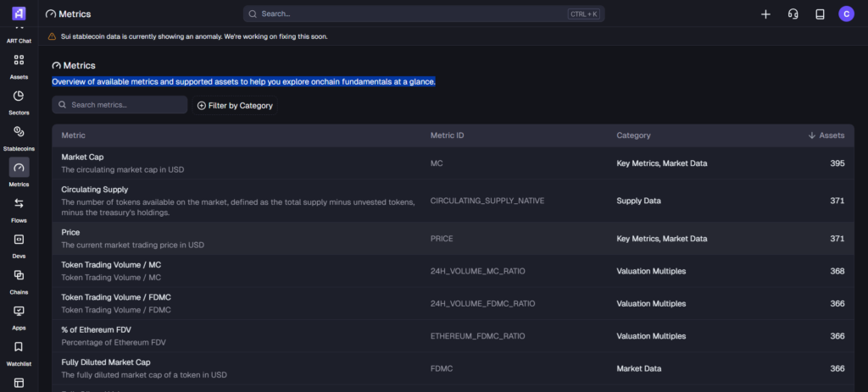Open the Watchlist bookmark icon
Image resolution: width=868 pixels, height=392 pixels.
pyautogui.click(x=19, y=347)
